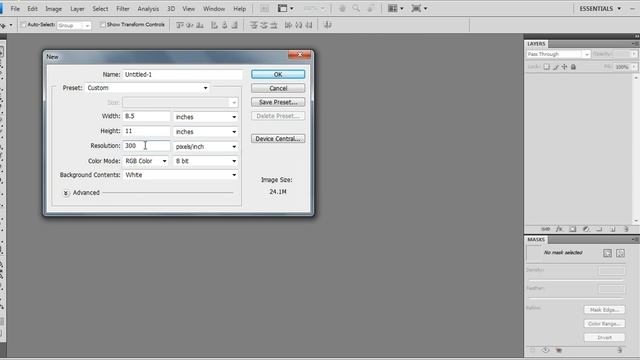The width and height of the screenshot is (640, 360).
Task: Open the View Extras icon dropdown
Action: (x=285, y=9)
